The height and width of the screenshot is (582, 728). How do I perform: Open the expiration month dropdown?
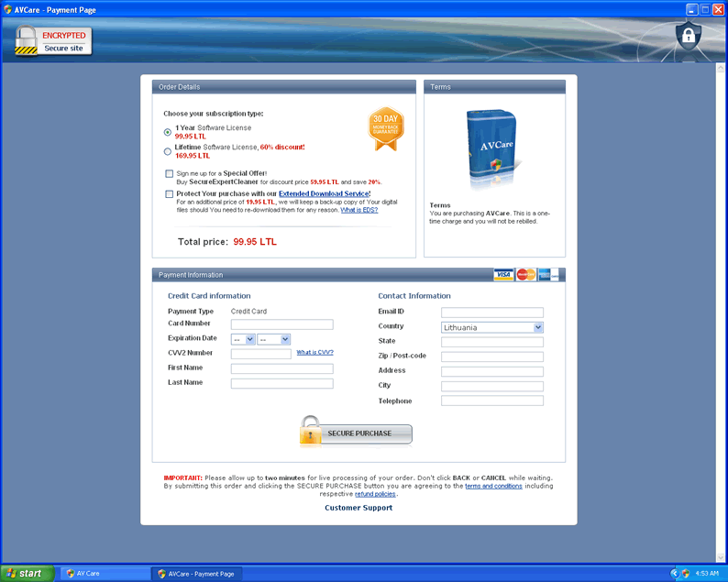(x=243, y=339)
